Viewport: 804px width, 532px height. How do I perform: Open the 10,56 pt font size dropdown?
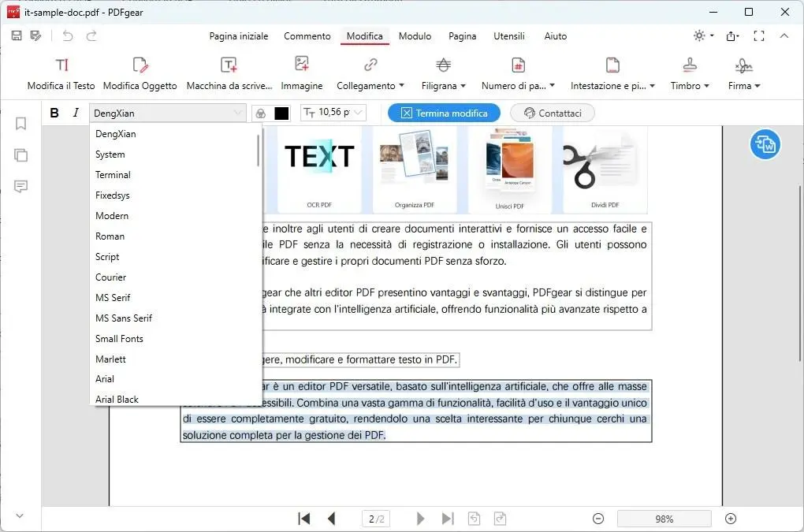coord(333,113)
